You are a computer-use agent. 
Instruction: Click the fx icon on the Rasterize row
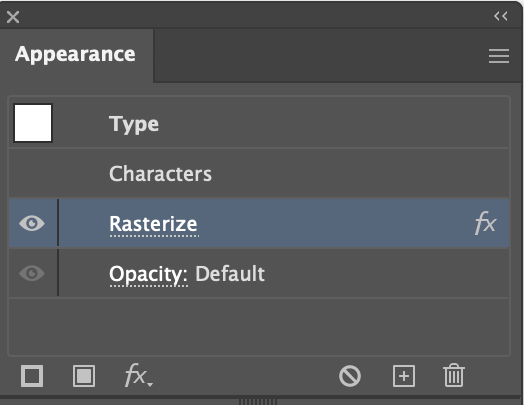pyautogui.click(x=485, y=223)
